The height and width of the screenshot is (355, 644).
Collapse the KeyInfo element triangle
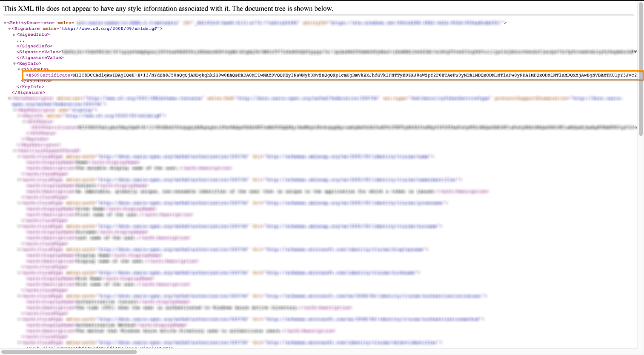tap(14, 64)
